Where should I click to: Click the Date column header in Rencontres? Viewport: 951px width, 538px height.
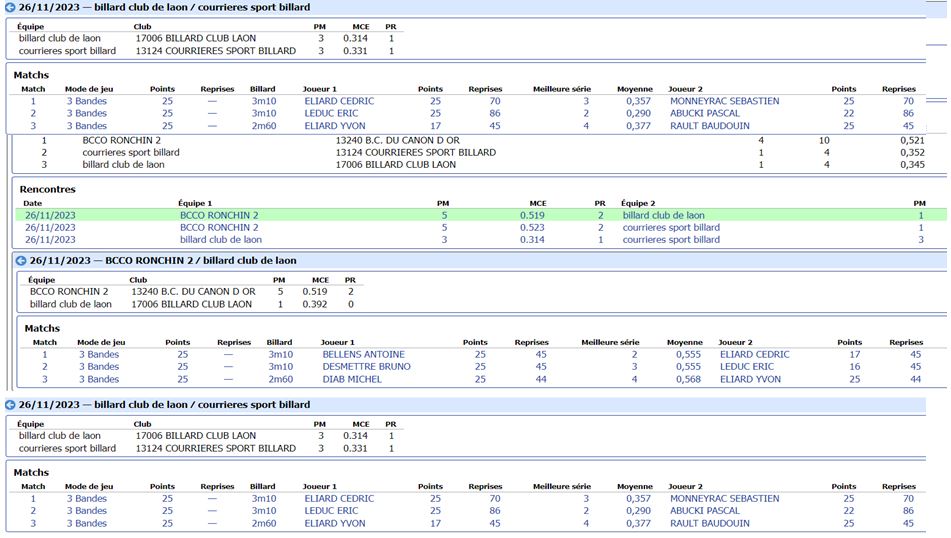(32, 203)
